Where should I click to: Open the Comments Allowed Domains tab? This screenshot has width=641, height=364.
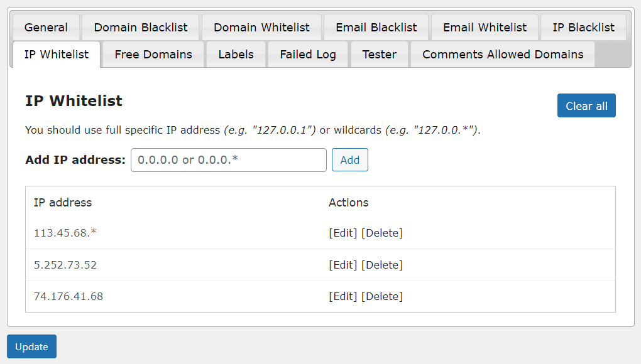[503, 55]
